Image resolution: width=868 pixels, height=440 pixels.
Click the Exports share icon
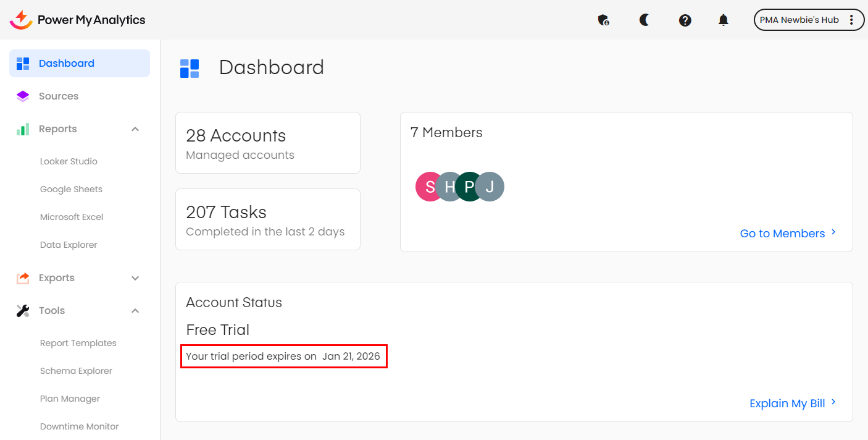point(23,278)
